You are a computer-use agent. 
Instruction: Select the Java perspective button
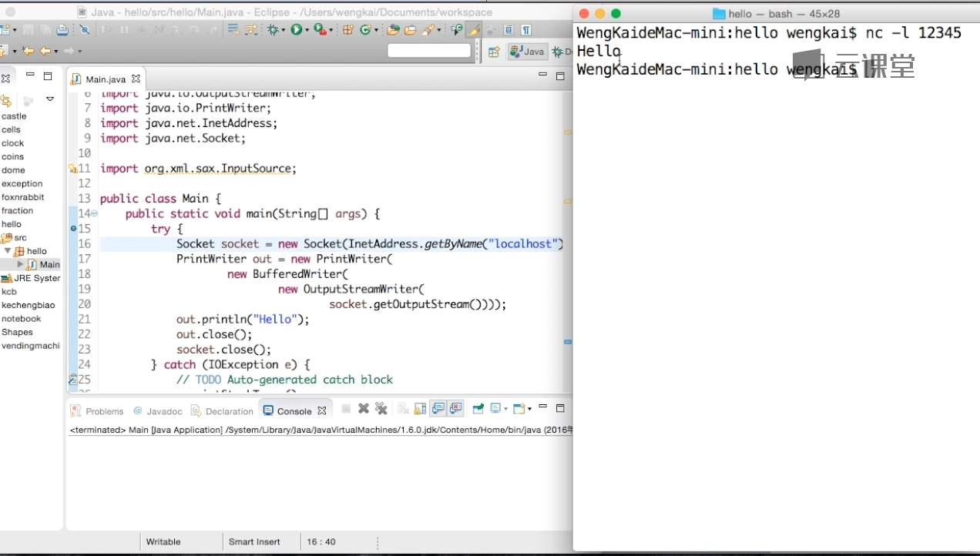(528, 52)
